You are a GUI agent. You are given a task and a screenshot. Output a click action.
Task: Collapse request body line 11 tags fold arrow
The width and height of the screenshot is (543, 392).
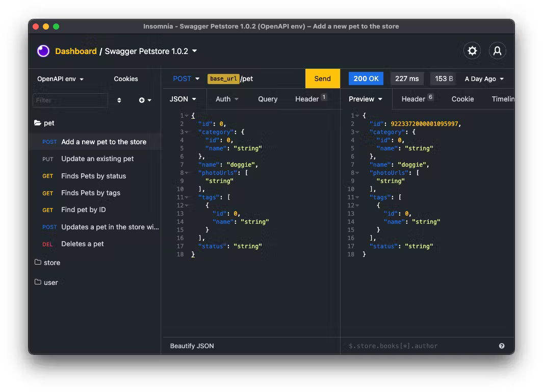187,197
